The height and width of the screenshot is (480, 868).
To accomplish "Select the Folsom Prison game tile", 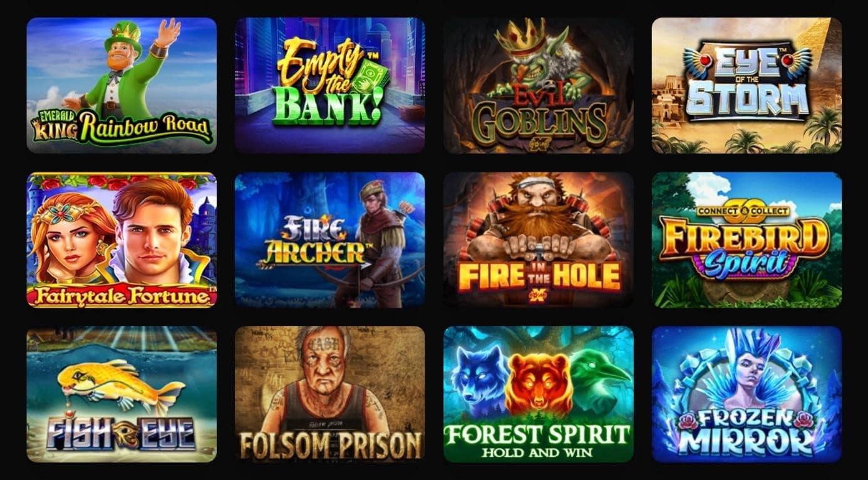I will click(330, 394).
